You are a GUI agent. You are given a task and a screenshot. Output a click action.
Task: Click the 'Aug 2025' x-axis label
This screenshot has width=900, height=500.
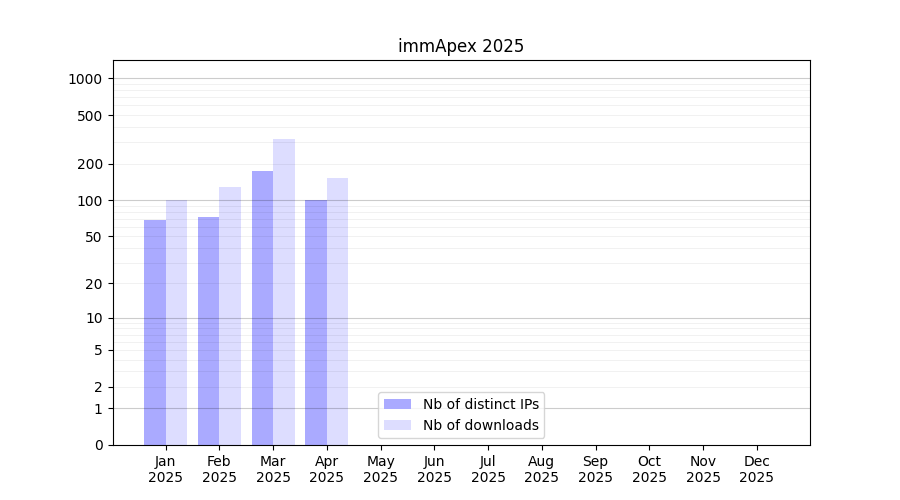(x=542, y=469)
